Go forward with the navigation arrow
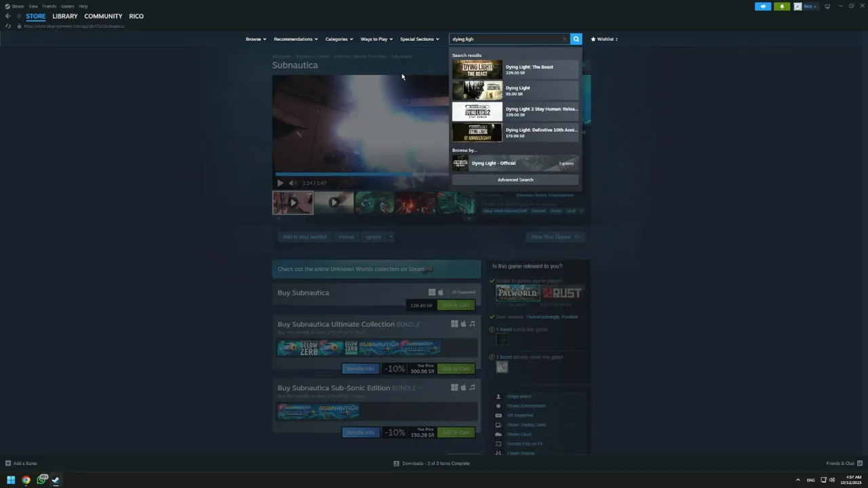868x488 pixels. click(x=19, y=16)
